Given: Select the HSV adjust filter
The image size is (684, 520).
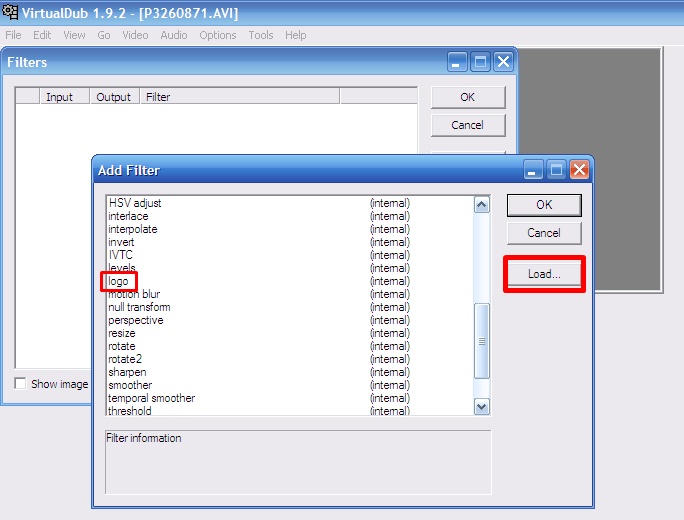Looking at the screenshot, I should (x=290, y=203).
